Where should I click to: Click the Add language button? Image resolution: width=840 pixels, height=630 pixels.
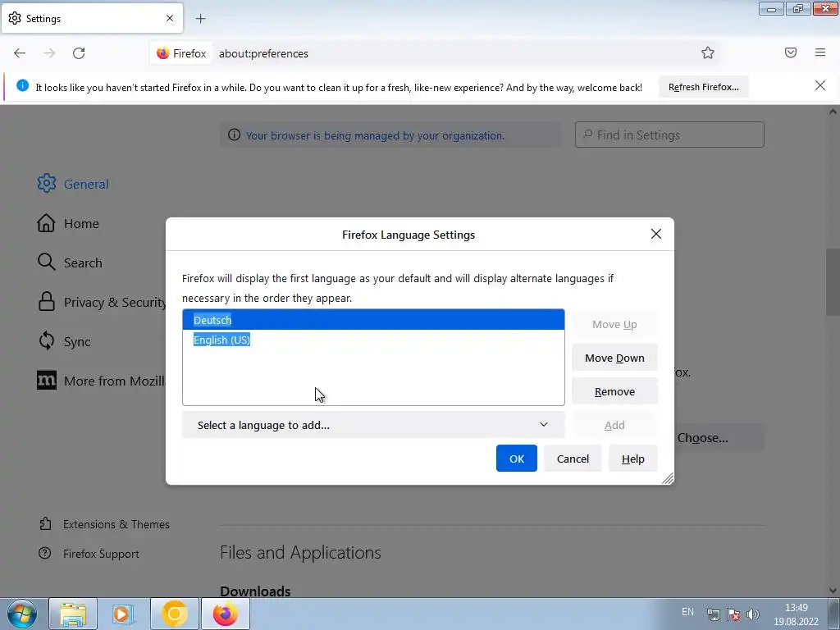[x=614, y=425]
